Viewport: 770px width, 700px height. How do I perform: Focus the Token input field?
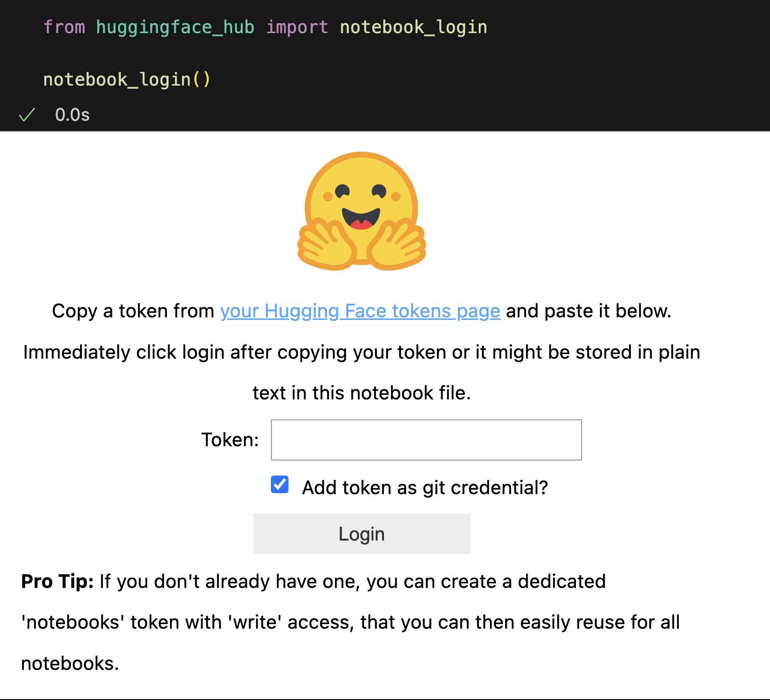click(426, 440)
